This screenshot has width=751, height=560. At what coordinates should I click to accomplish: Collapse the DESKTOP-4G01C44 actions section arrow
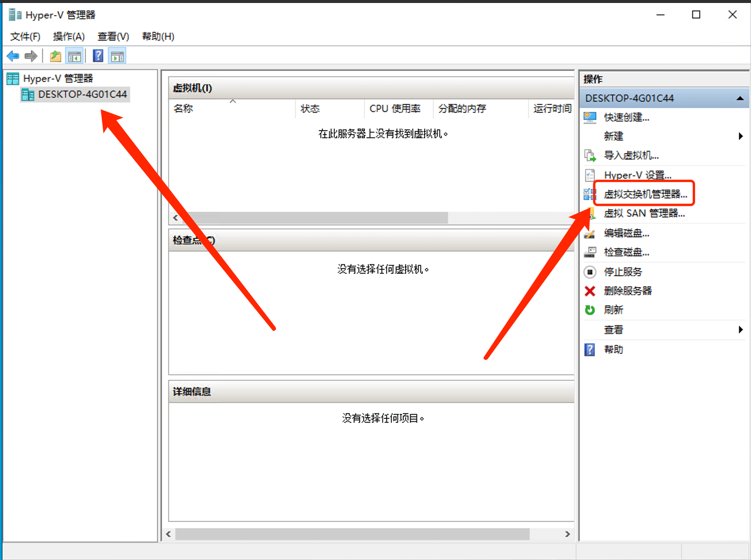click(x=740, y=98)
